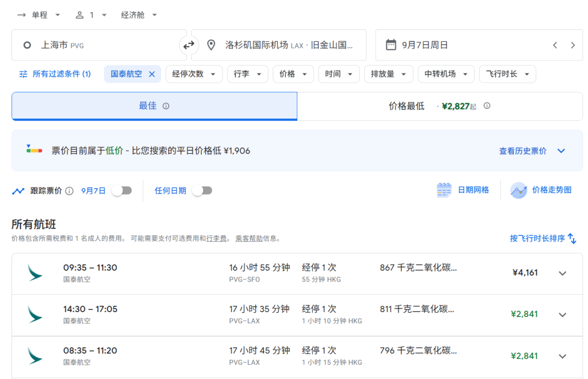Image resolution: width=588 pixels, height=379 pixels.
Task: Go to the next date arrow
Action: click(573, 45)
